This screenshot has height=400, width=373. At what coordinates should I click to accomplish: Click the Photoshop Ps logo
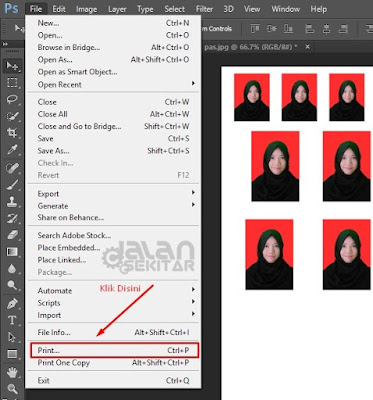pos(12,9)
